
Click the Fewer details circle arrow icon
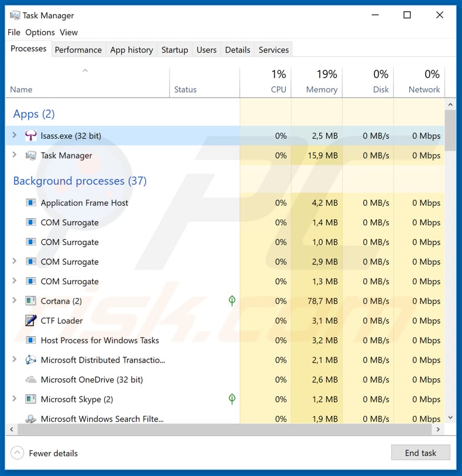click(x=18, y=453)
